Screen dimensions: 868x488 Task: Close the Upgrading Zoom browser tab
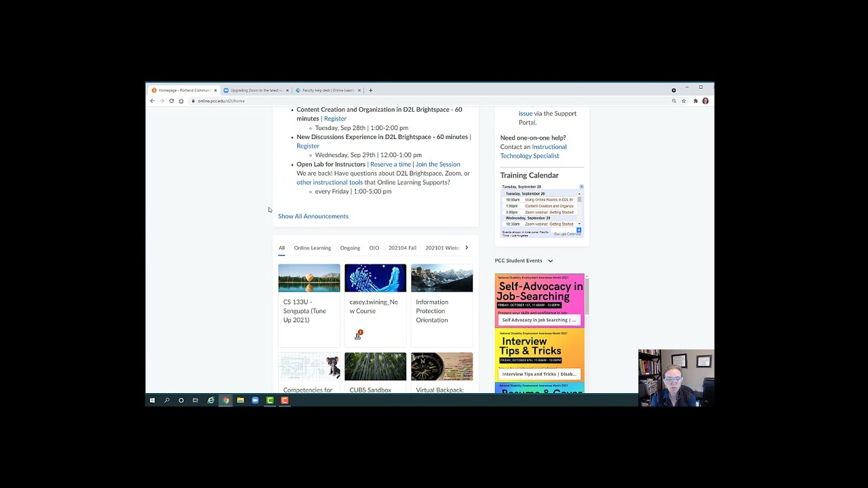point(288,90)
